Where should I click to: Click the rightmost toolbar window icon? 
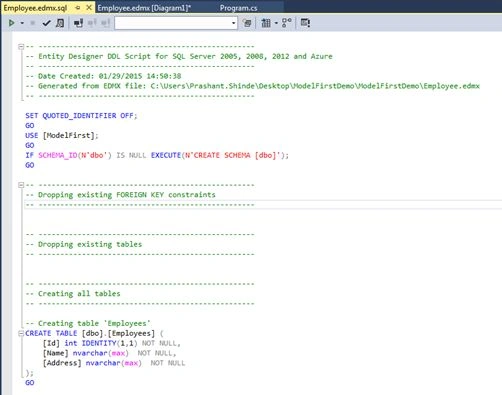tap(305, 23)
